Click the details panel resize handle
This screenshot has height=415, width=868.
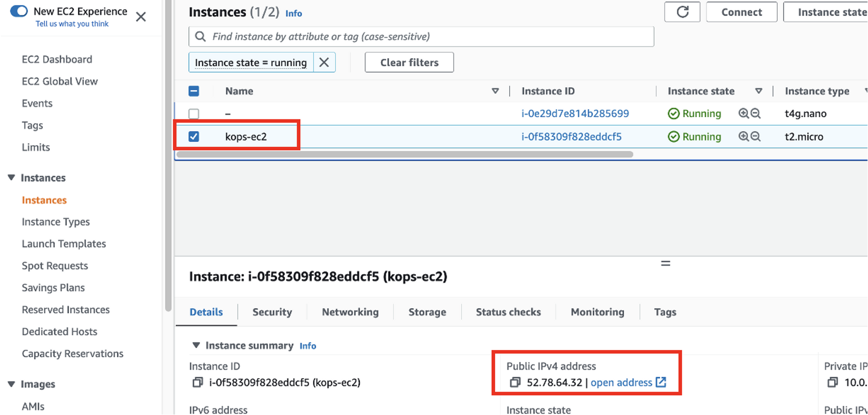[665, 263]
